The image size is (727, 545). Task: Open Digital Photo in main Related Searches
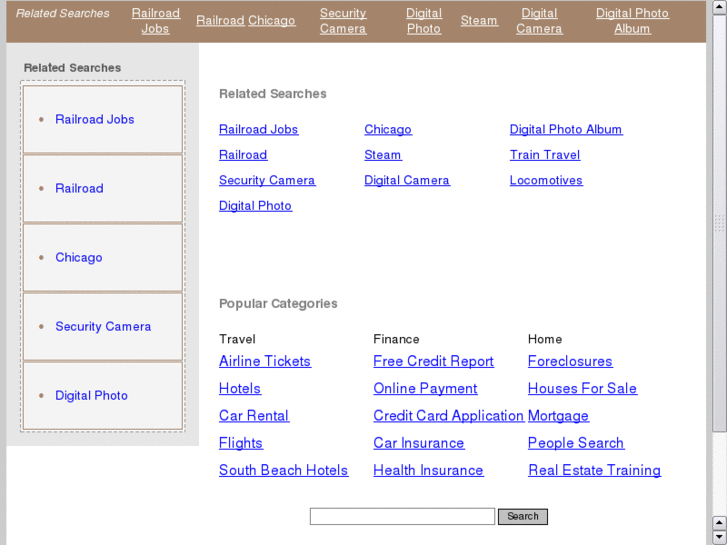[x=255, y=206]
